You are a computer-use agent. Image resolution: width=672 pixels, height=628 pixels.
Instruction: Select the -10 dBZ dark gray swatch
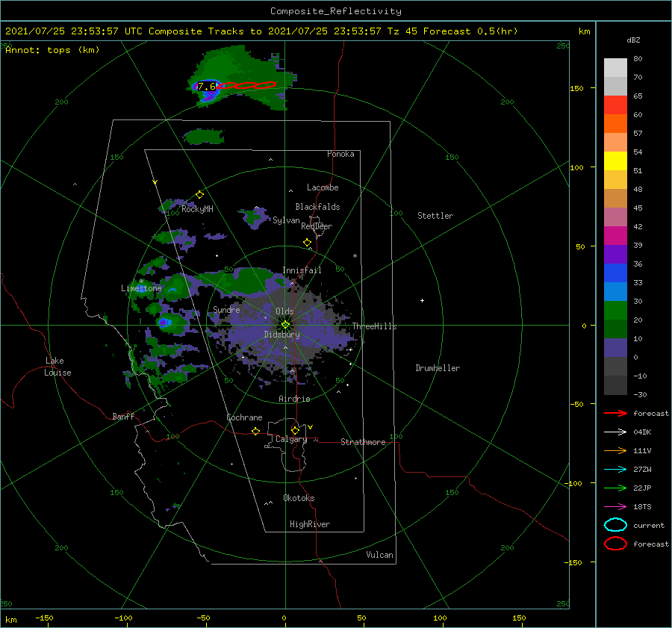point(615,385)
